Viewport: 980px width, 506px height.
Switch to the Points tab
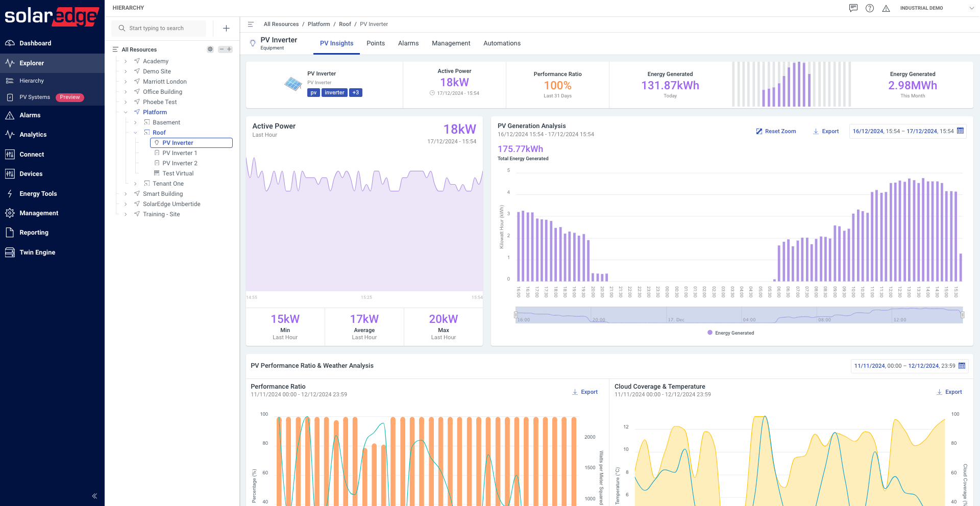coord(376,43)
